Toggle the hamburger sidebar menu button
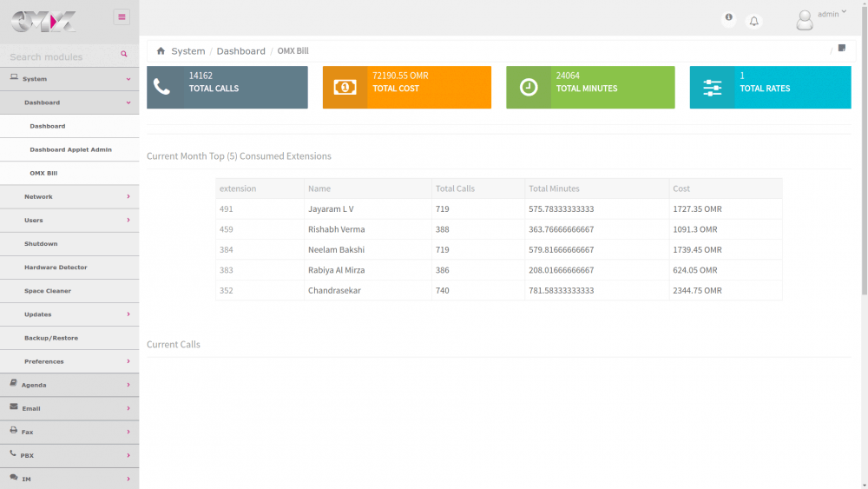868x489 pixels. 122,17
